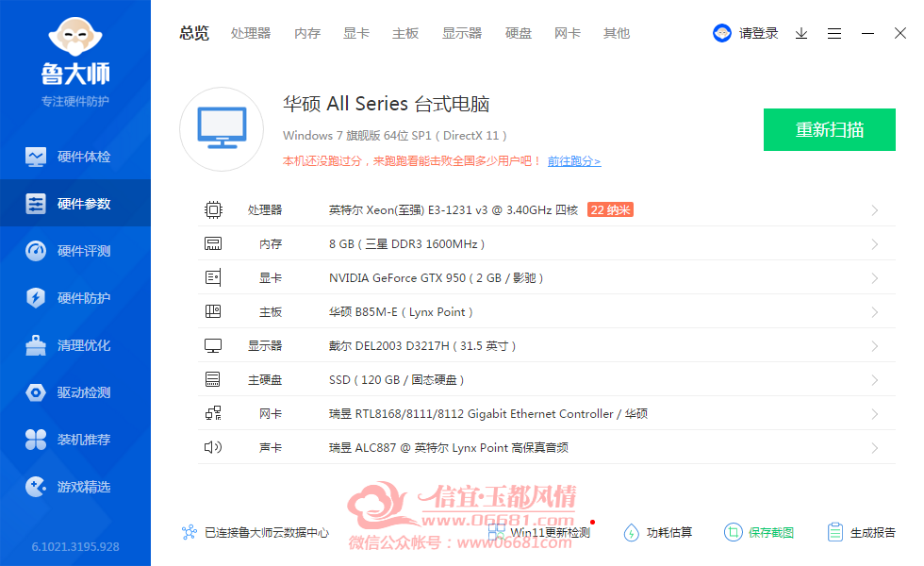Click the download arrow icon
The width and height of the screenshot is (924, 566).
(801, 34)
